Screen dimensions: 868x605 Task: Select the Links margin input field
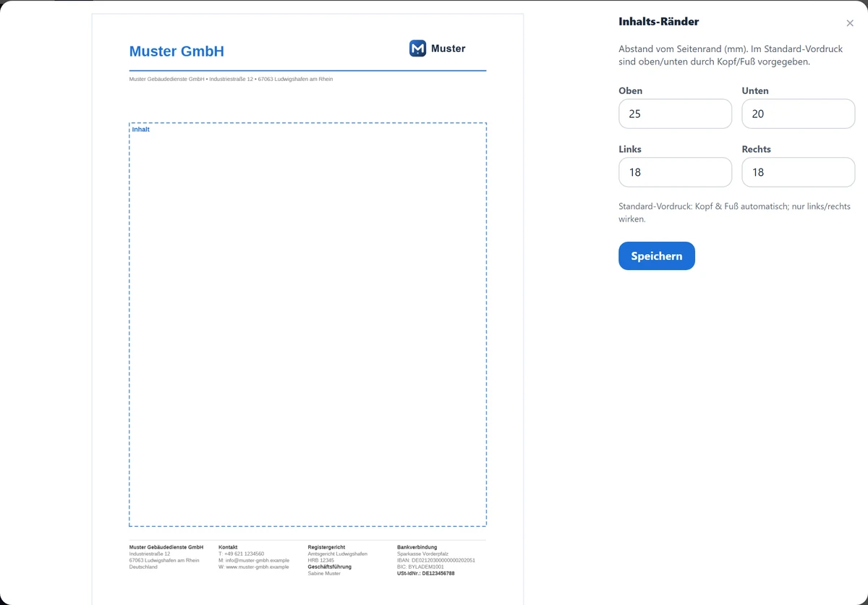(x=676, y=172)
